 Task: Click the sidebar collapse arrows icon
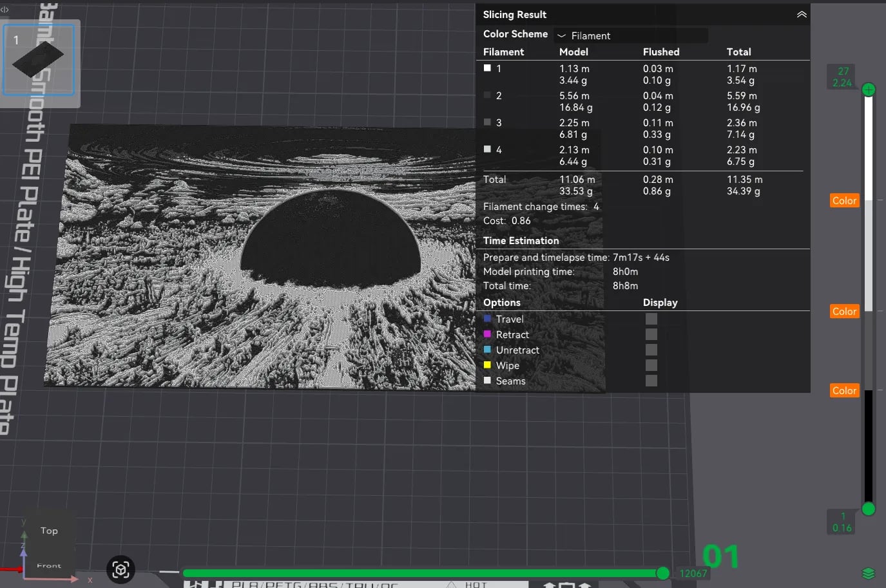[5, 10]
